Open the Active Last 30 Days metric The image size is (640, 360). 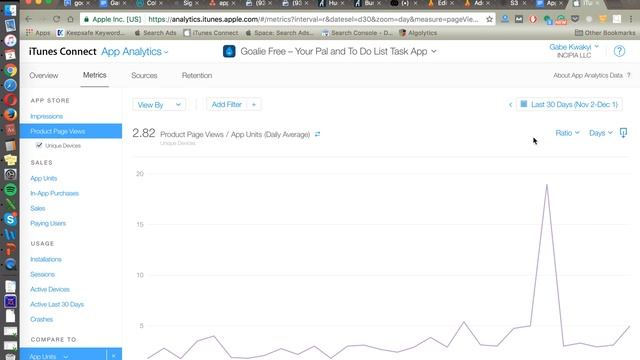(x=57, y=304)
